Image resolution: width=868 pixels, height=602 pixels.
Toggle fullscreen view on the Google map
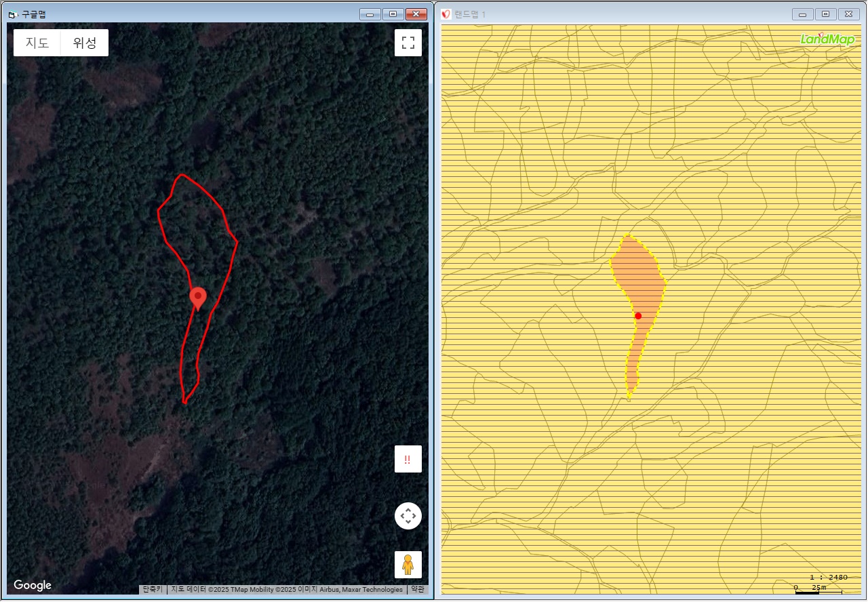[x=408, y=43]
